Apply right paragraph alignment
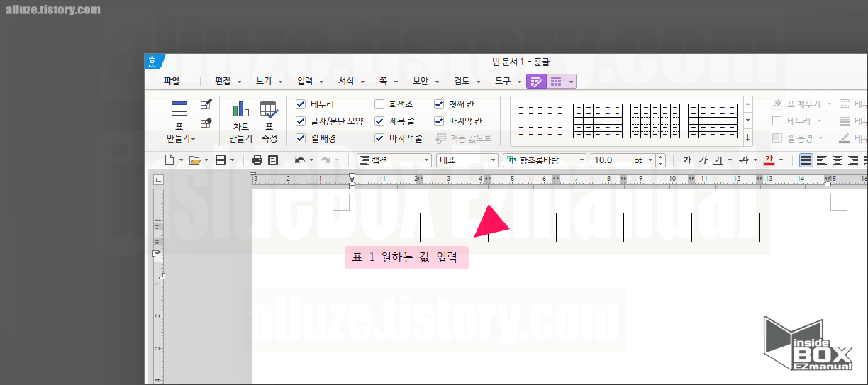 click(x=853, y=160)
